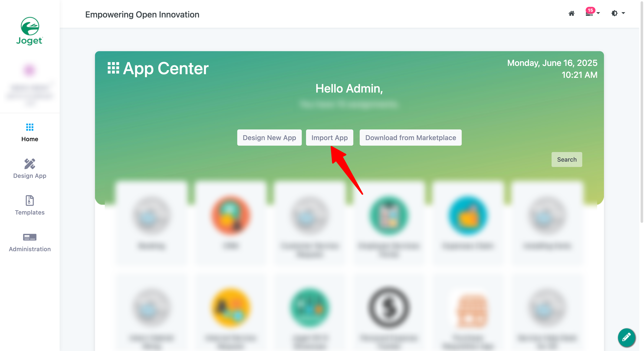
Task: Click the house home icon in header
Action: tap(572, 13)
